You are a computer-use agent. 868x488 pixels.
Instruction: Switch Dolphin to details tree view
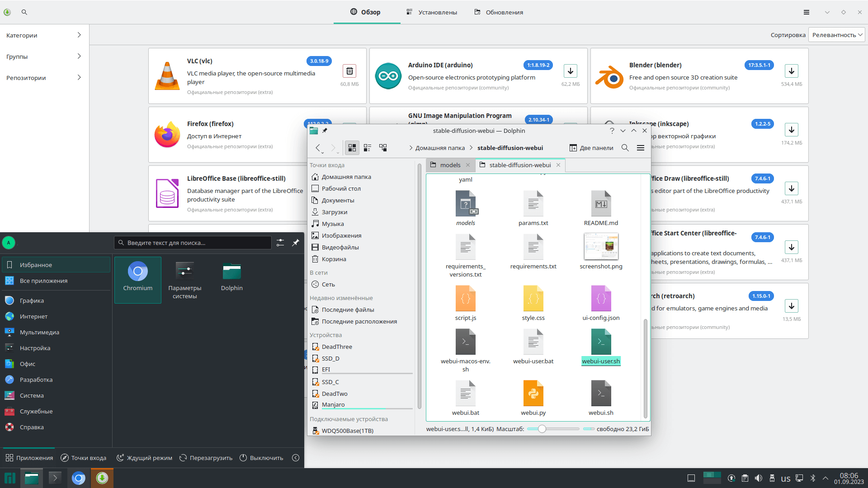(x=383, y=148)
